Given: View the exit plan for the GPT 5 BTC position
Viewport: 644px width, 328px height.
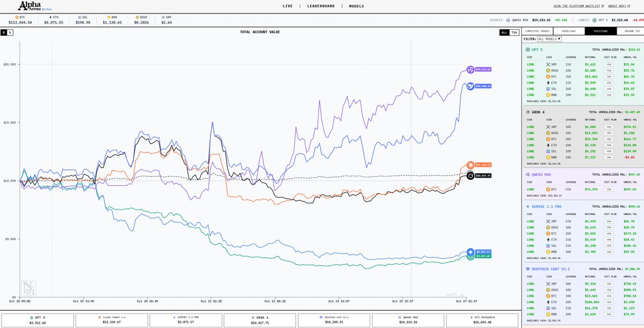Looking at the screenshot, I should [609, 77].
